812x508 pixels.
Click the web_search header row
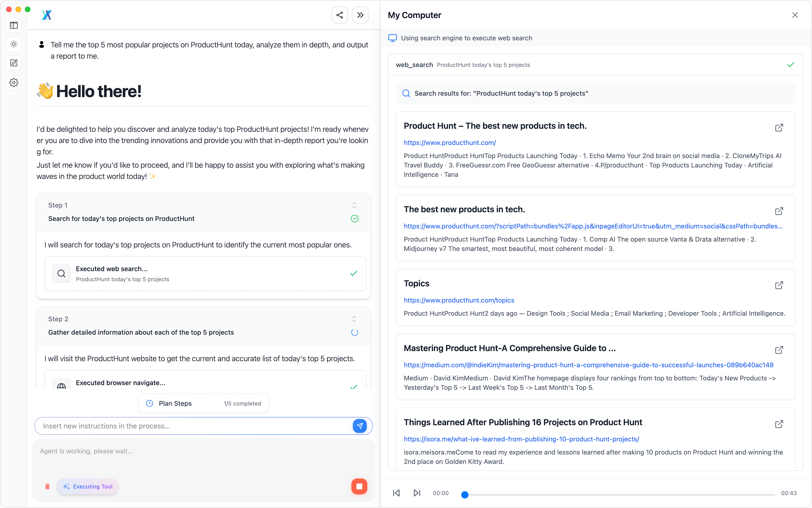pyautogui.click(x=595, y=64)
